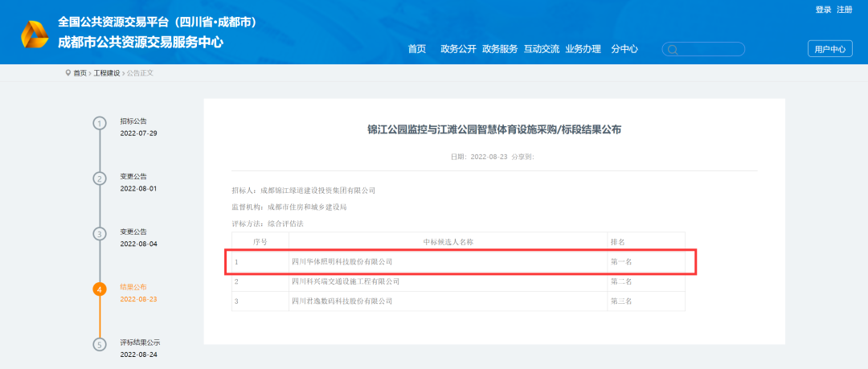Click 公告正文 breadcrumb text
The image size is (868, 369).
(140, 73)
